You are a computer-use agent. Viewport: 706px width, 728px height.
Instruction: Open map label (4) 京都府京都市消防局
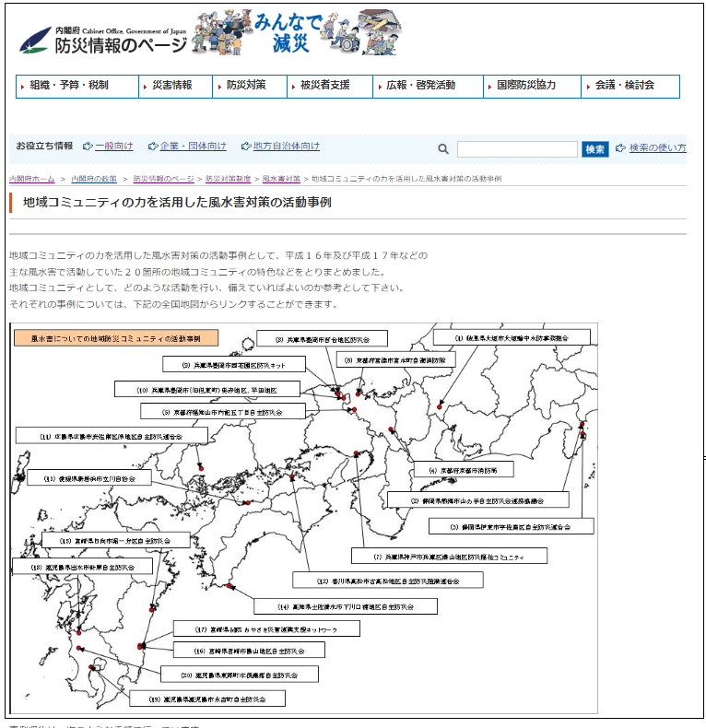(x=463, y=469)
